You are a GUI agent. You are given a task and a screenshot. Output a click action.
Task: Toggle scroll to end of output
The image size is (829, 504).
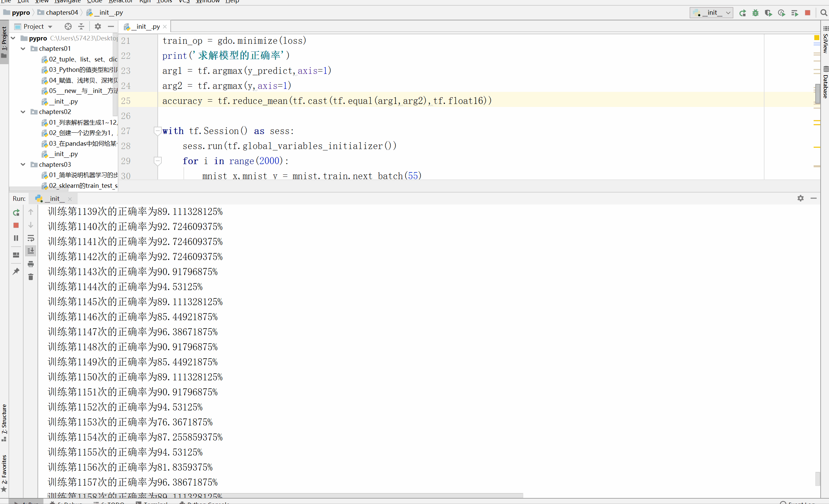[x=31, y=251]
